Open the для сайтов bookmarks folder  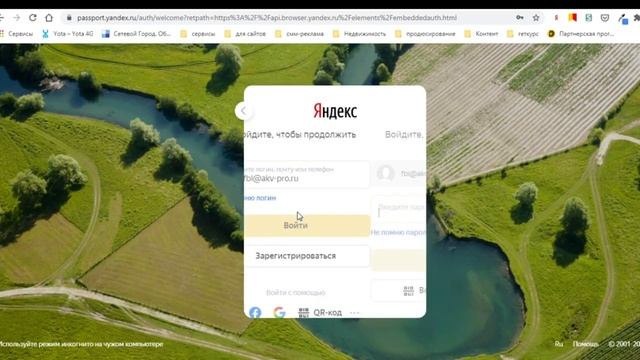(x=245, y=34)
